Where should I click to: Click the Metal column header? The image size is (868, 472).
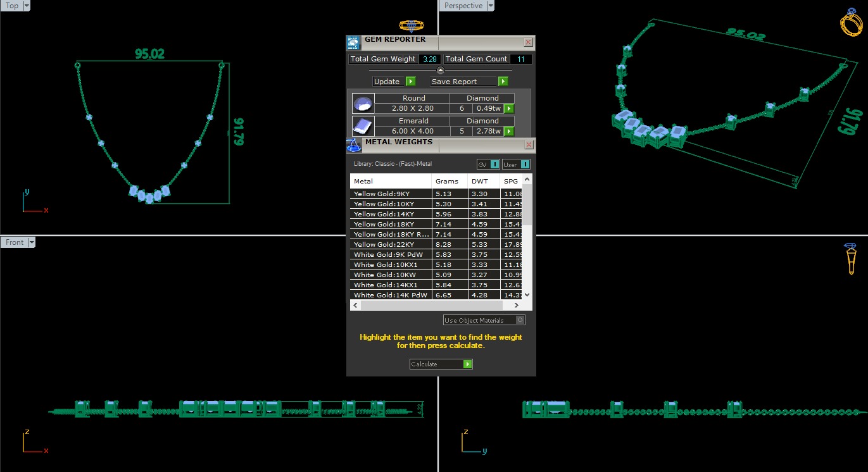(391, 182)
